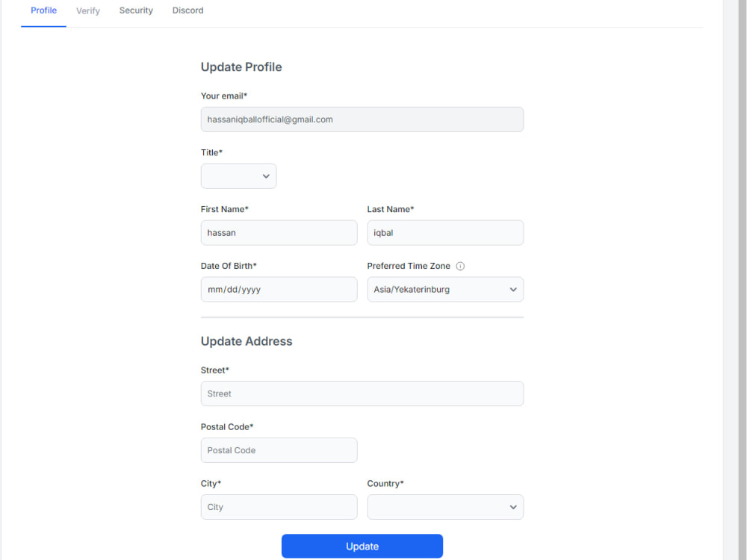Open the Asia/Yekaterinburg time zone dropdown
This screenshot has height=560, width=747.
444,289
